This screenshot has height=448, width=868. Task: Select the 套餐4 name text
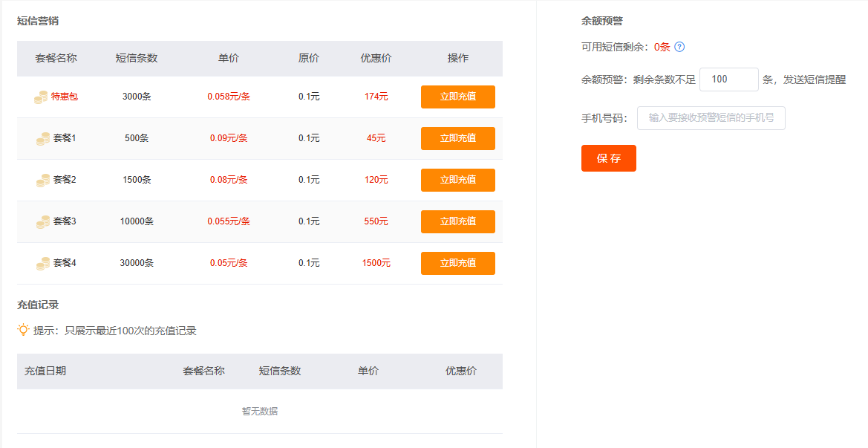click(64, 262)
